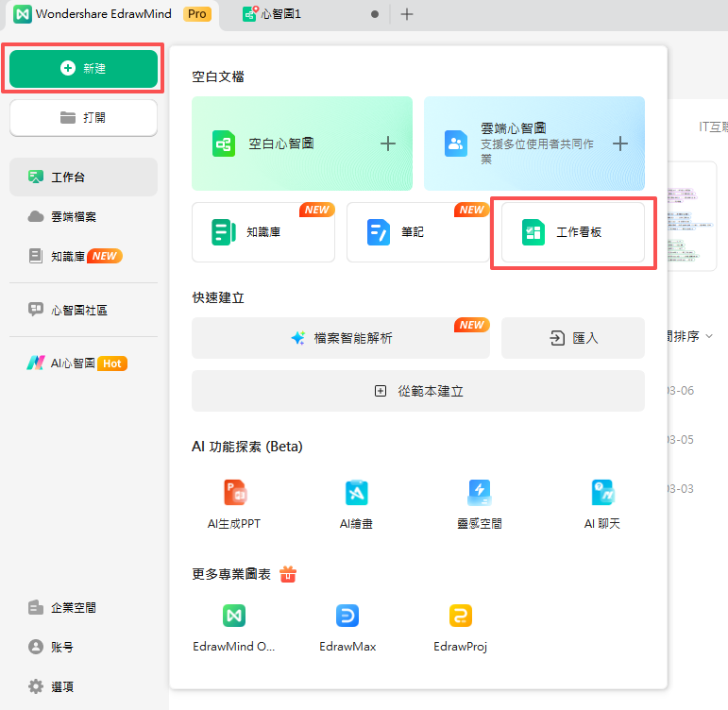Click the Wondershare EdrawMind home tab
Screen dimensions: 728x710
tap(112, 14)
